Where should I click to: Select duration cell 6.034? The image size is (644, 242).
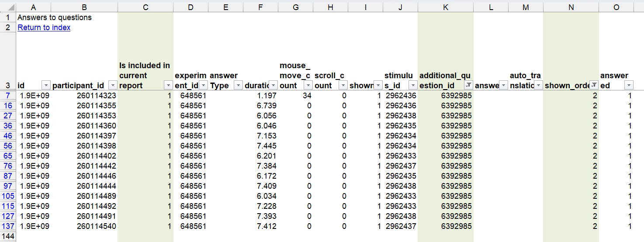(x=261, y=196)
